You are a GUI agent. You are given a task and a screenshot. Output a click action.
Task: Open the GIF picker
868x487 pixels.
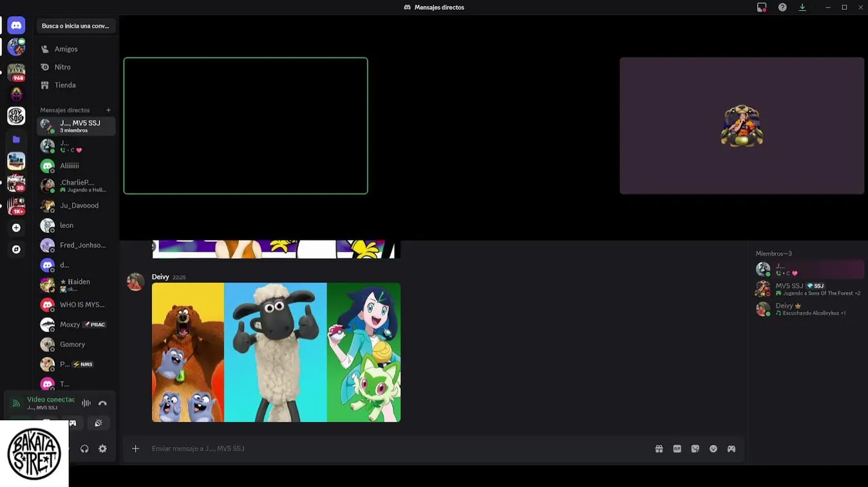coord(677,448)
